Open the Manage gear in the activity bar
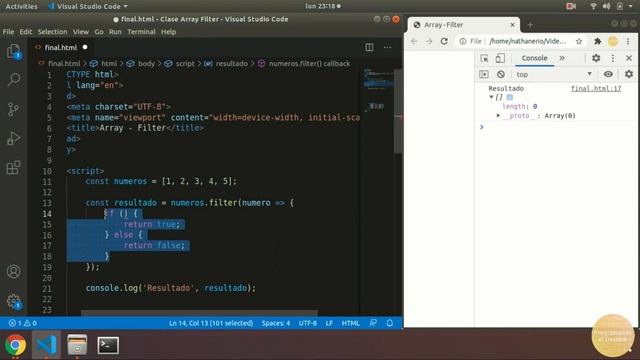 pos(13,301)
